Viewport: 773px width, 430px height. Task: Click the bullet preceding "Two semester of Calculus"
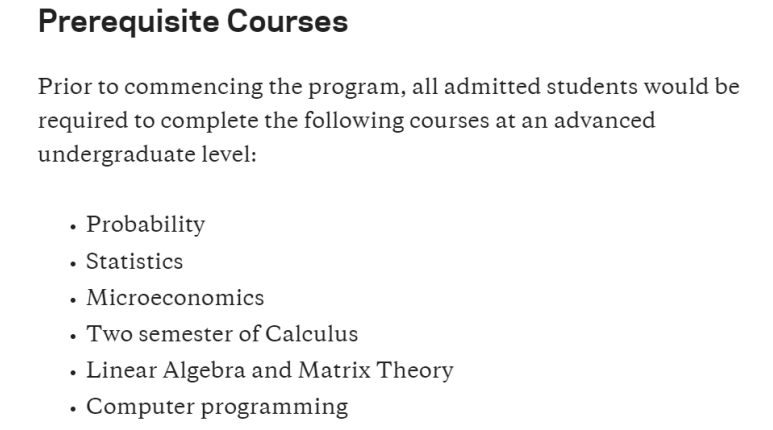pos(73,336)
